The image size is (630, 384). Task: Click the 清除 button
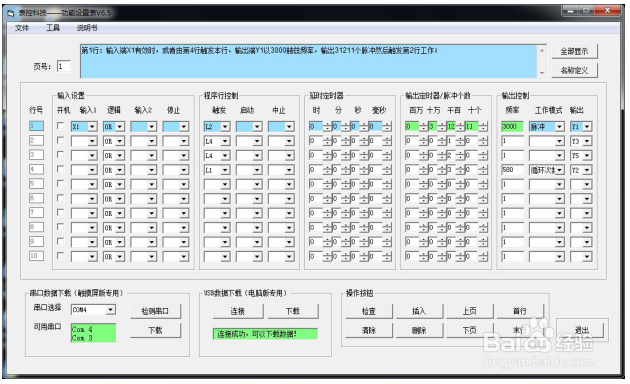[x=369, y=330]
